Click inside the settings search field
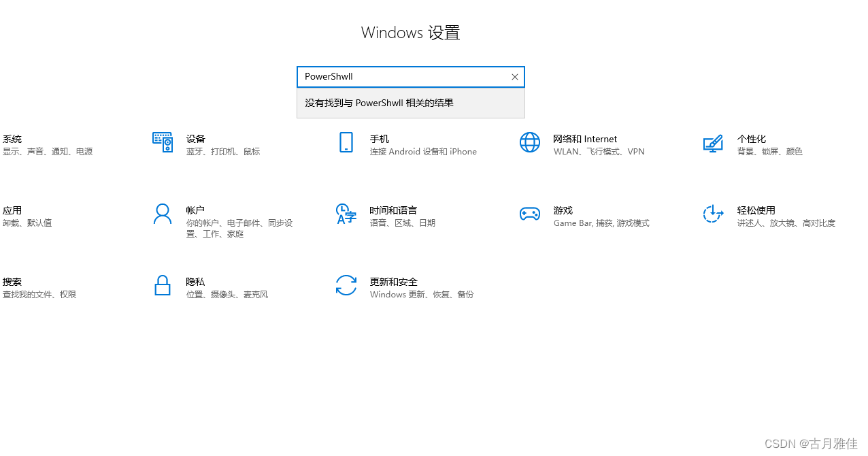The width and height of the screenshot is (868, 456). 408,76
